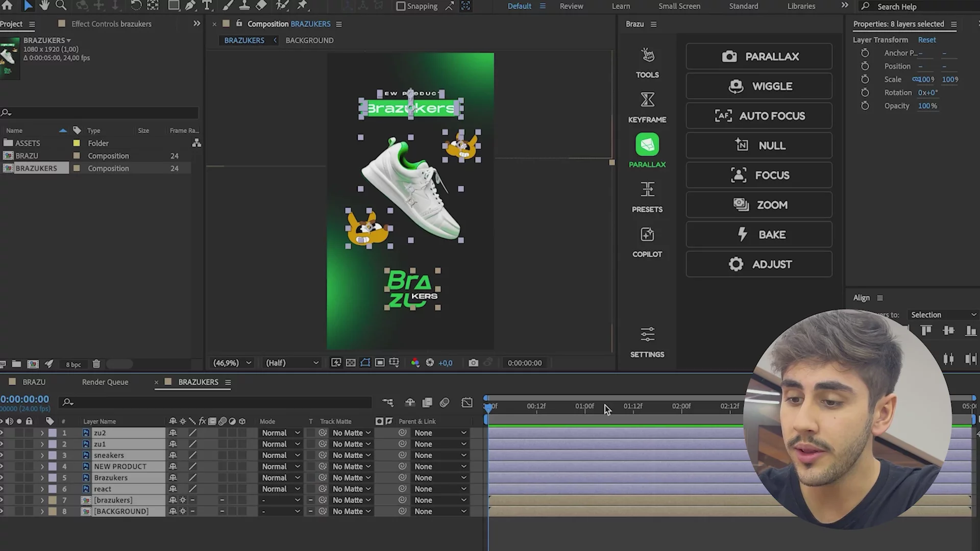Click the Scale stopwatch icon
Screen dimensions: 980x551
865,80
